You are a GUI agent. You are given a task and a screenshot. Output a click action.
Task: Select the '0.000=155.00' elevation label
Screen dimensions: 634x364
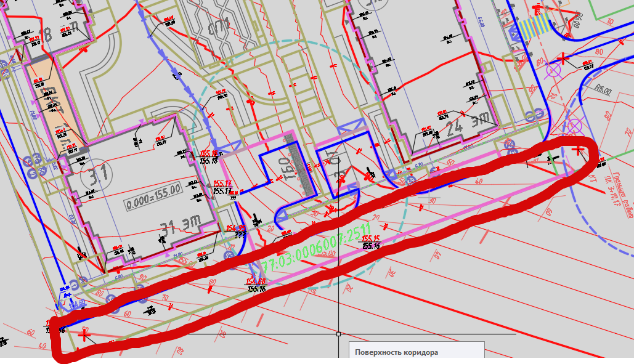pos(153,196)
